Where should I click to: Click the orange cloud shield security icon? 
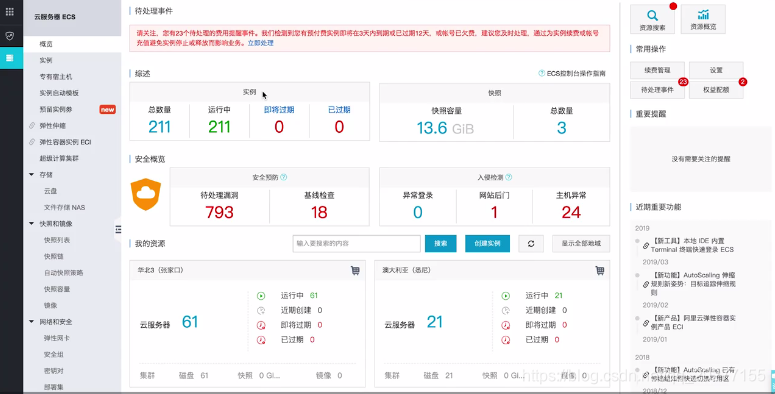click(146, 194)
